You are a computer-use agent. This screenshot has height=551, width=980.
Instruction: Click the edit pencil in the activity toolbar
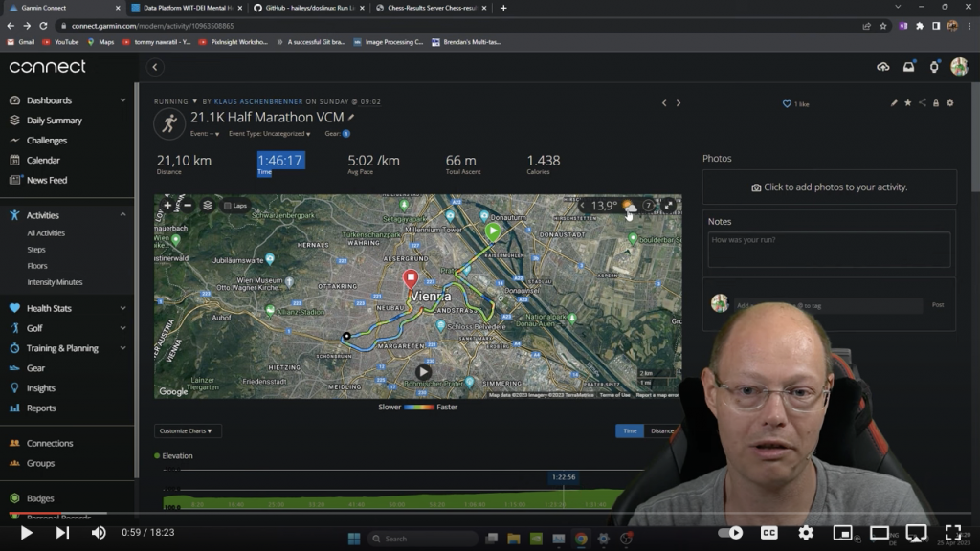(x=894, y=103)
